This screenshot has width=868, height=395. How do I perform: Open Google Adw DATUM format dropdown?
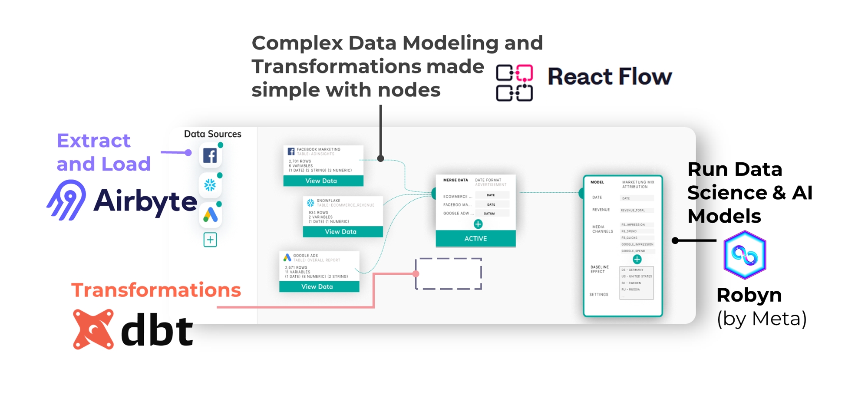[492, 214]
